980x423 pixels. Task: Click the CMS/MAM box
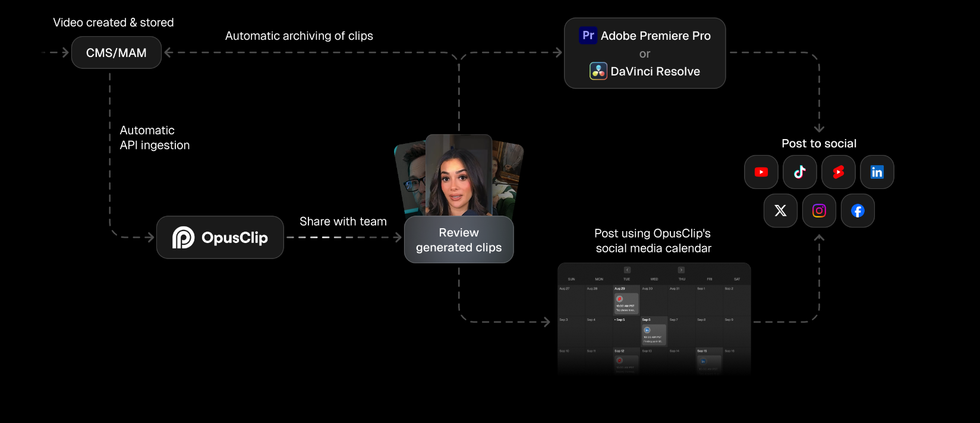(116, 53)
